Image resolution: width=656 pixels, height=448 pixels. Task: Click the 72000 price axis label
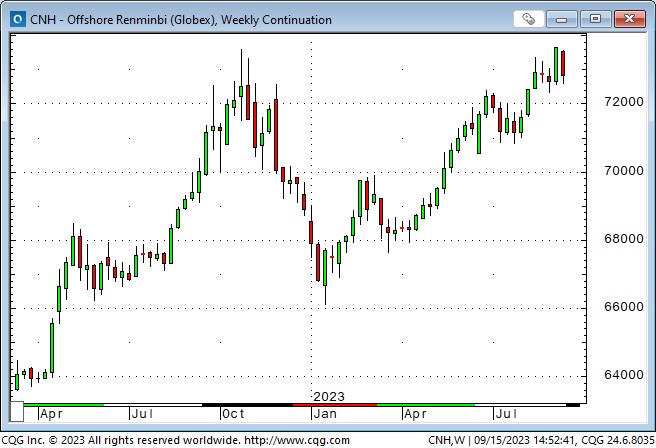point(624,102)
